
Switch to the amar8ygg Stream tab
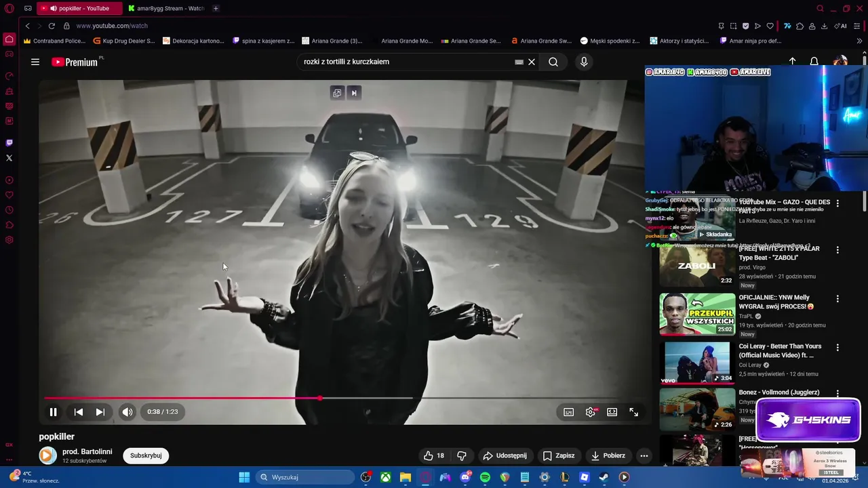[x=165, y=8]
